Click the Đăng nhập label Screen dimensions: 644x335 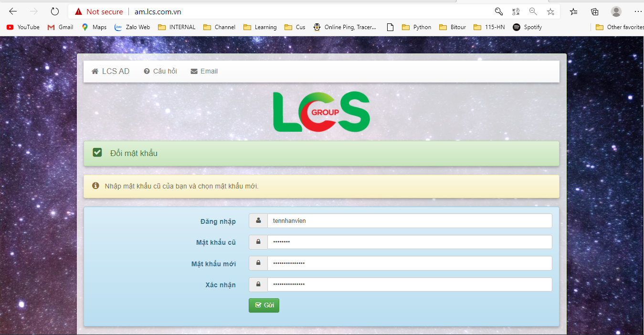[x=218, y=221]
